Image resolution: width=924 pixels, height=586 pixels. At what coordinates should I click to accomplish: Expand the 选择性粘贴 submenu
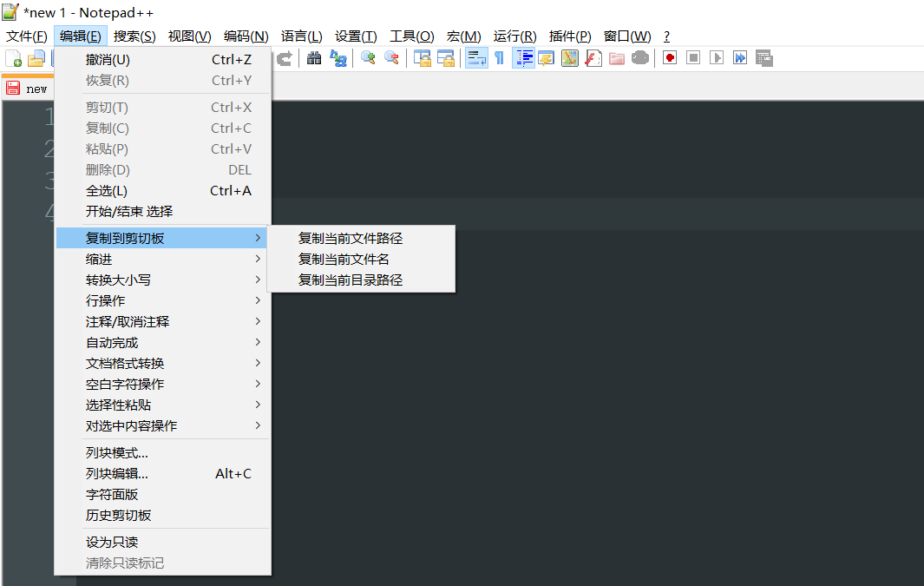(x=162, y=405)
